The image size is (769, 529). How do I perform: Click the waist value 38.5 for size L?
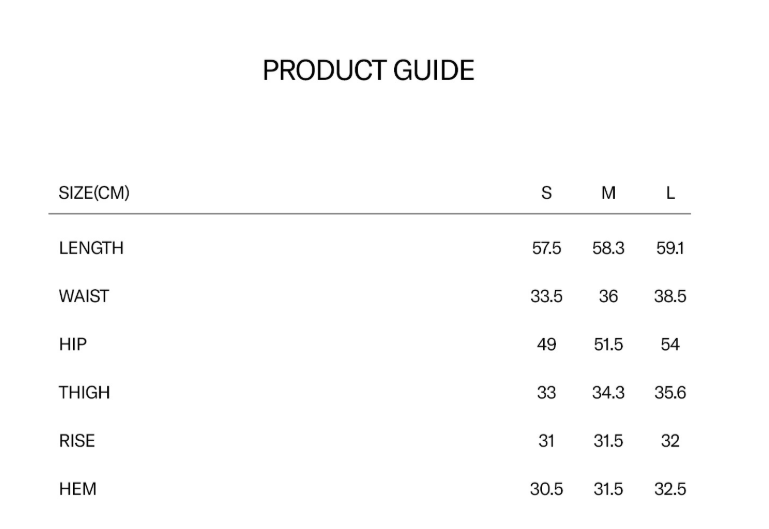(670, 296)
